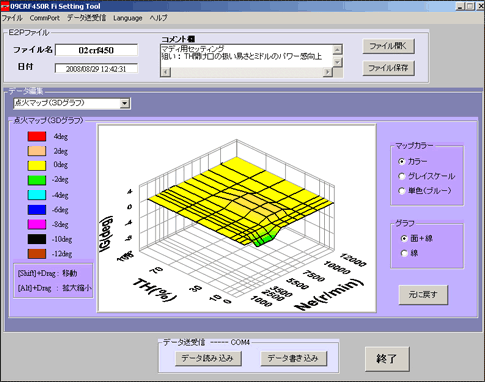This screenshot has width=485, height=382.
Task: Choose the 線 only graph option
Action: click(404, 254)
